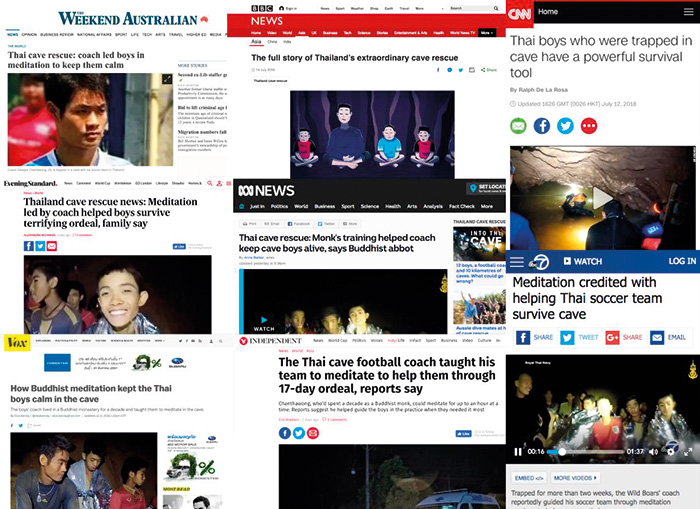Share Independent article on Facebook
The width and height of the screenshot is (700, 509).
[x=285, y=433]
